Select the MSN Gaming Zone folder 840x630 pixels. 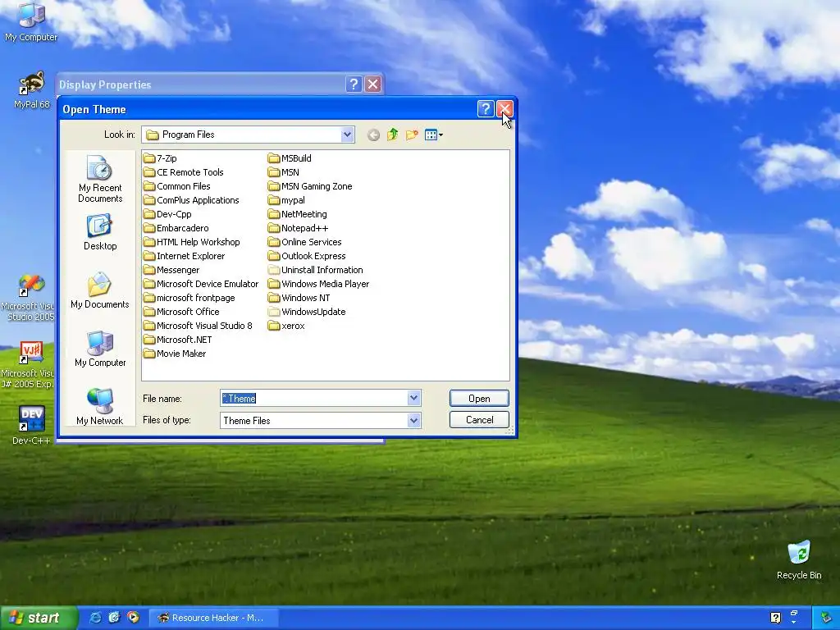click(310, 186)
